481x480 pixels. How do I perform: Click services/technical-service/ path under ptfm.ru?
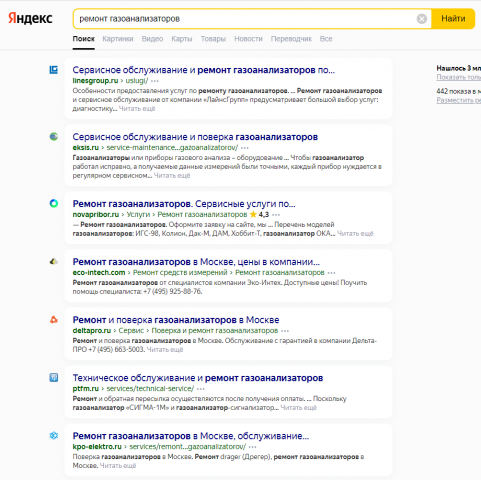150,389
